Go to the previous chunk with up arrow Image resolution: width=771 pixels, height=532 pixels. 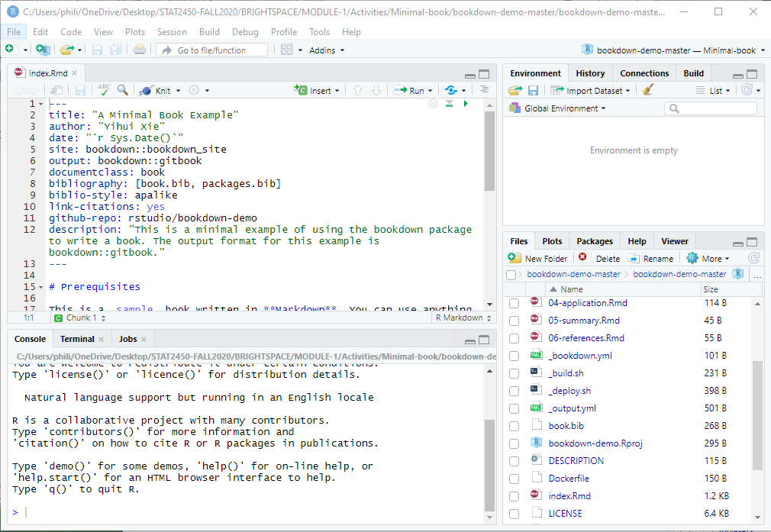358,91
